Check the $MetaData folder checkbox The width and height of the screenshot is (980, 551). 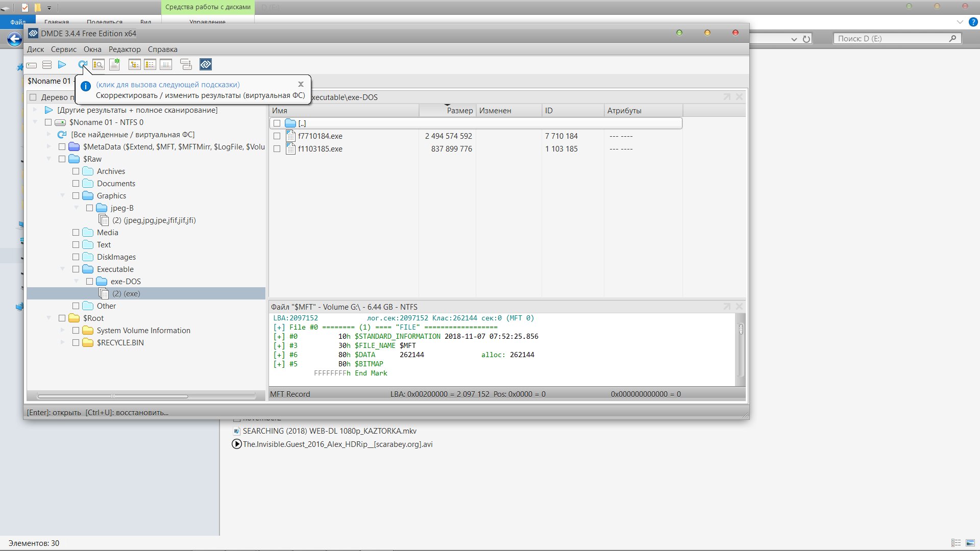[x=62, y=147]
